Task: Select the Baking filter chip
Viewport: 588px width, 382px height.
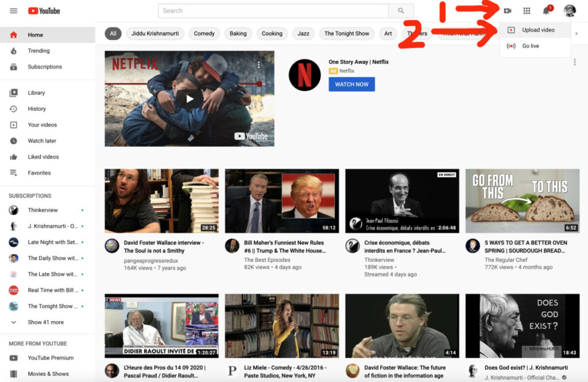Action: [238, 33]
